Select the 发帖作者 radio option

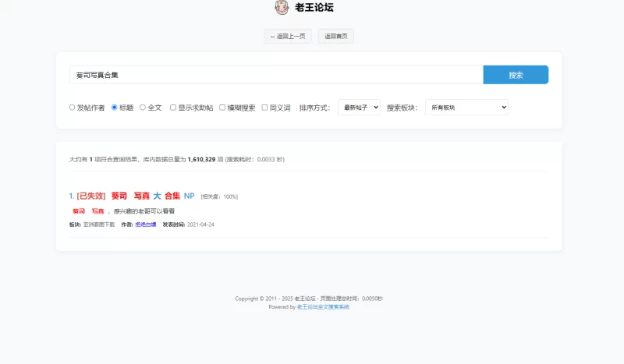[73, 108]
